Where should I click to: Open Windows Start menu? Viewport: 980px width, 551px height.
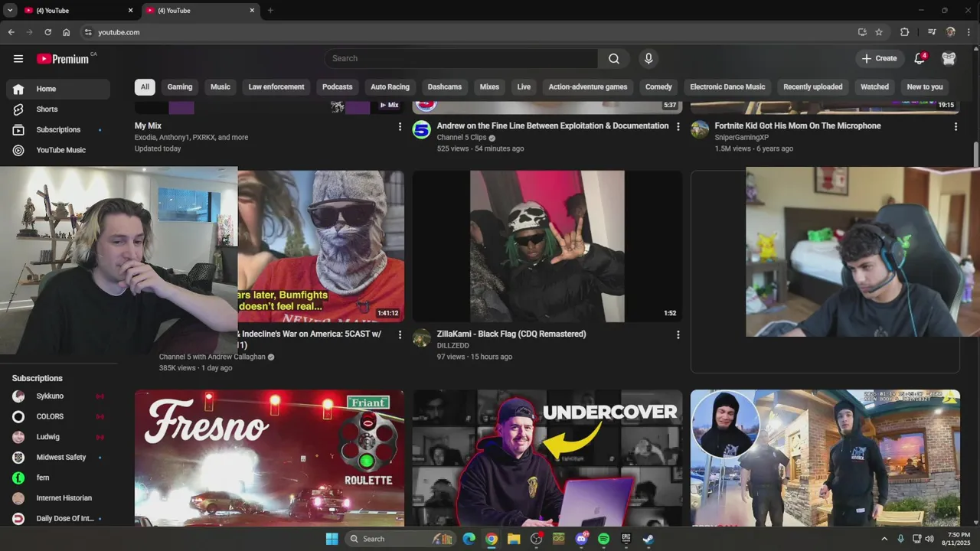332,539
